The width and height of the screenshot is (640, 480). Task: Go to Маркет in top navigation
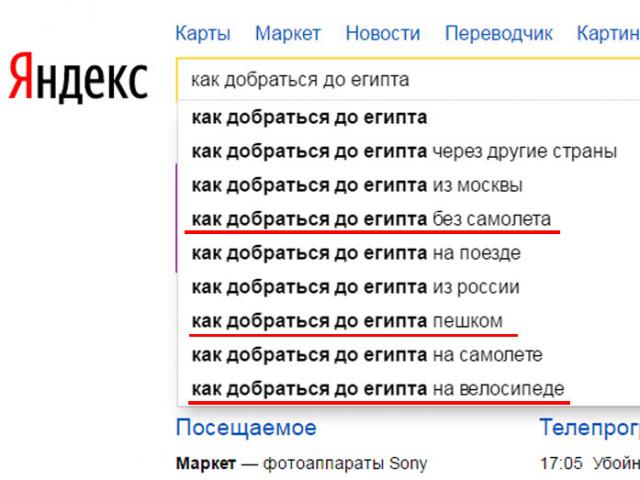pyautogui.click(x=288, y=34)
